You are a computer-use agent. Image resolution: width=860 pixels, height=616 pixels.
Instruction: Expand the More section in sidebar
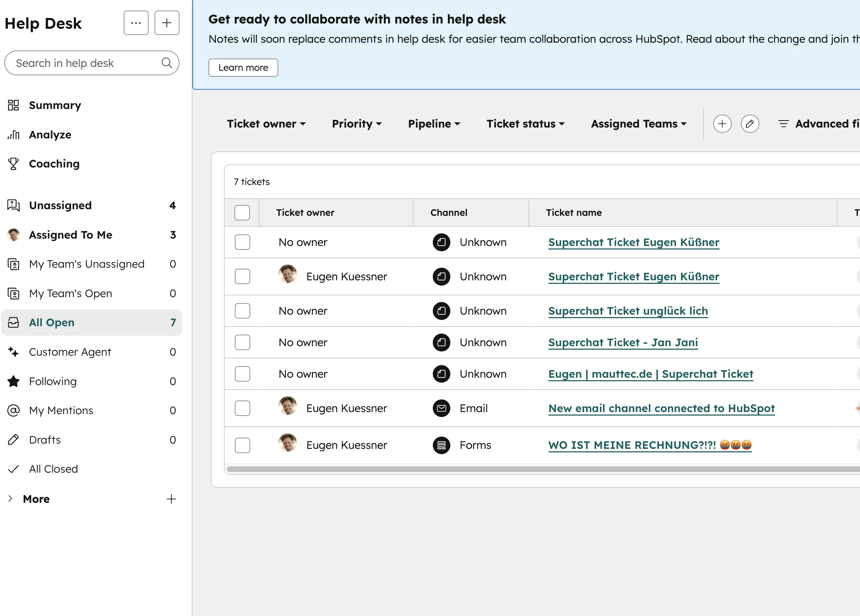(36, 499)
